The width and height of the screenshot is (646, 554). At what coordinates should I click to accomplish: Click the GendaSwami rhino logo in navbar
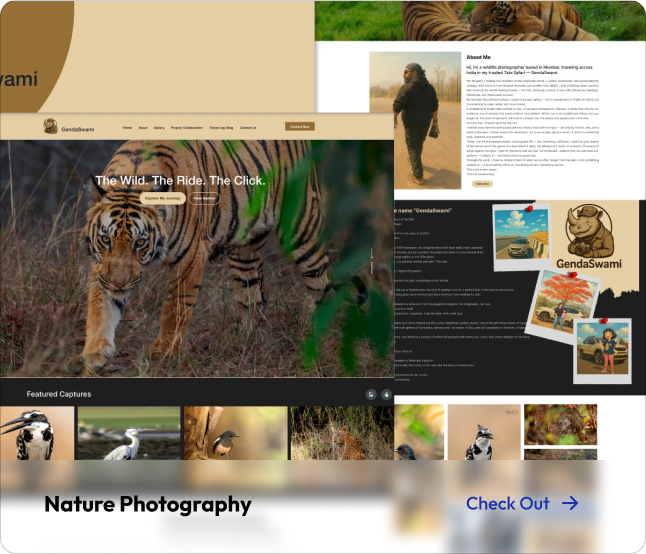tap(52, 127)
